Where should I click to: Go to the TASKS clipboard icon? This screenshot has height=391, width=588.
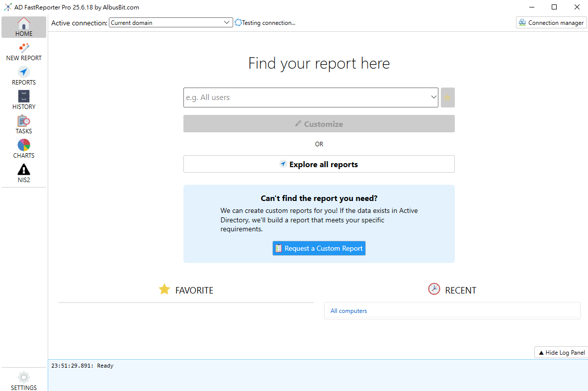[x=24, y=121]
